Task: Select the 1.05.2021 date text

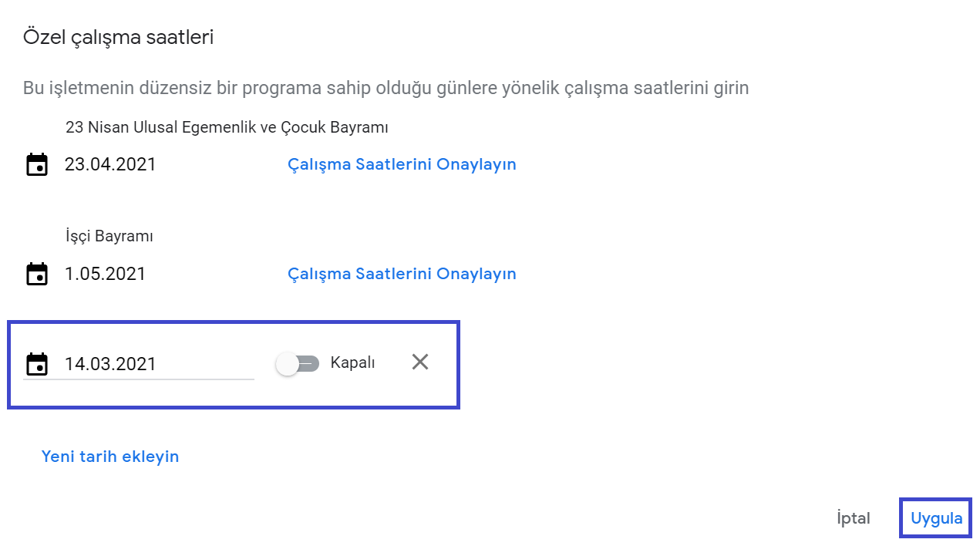Action: [x=105, y=275]
